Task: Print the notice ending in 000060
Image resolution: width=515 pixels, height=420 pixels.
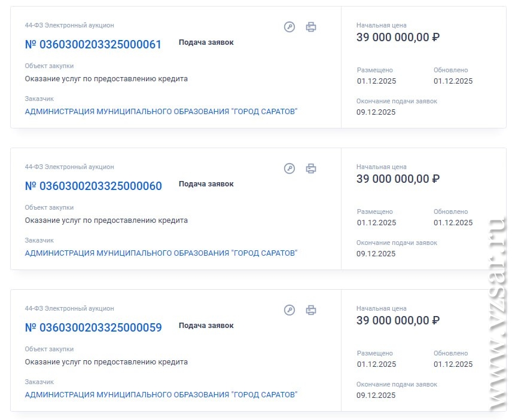Action: [x=311, y=168]
